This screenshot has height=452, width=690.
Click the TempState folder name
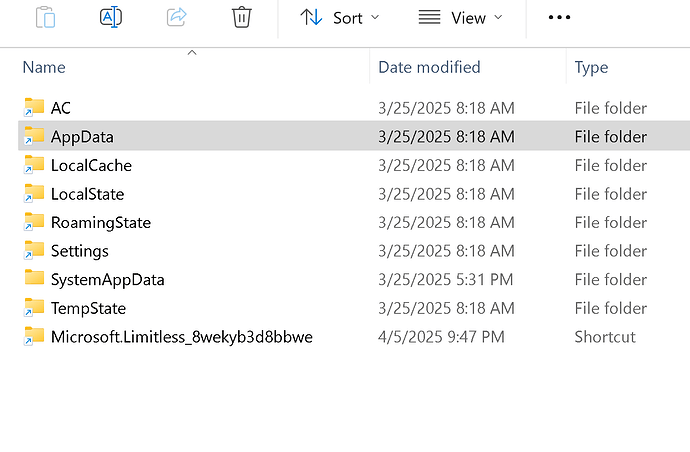click(x=88, y=309)
